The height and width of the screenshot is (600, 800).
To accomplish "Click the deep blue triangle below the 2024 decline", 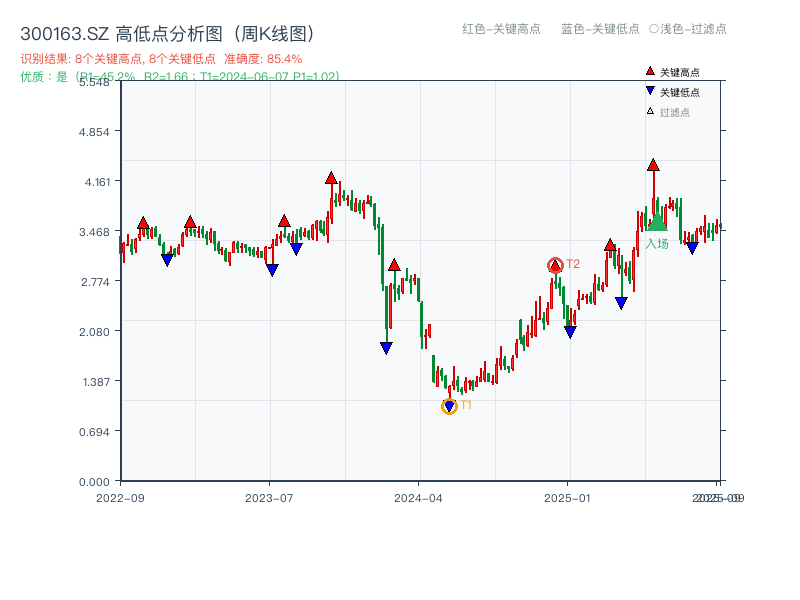I will pos(385,347).
